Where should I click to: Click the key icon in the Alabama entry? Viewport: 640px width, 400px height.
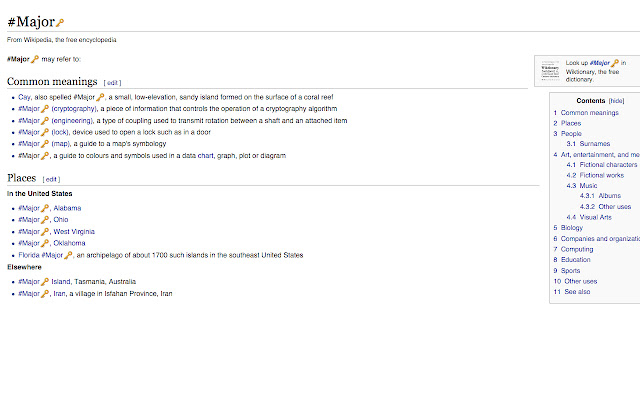(x=45, y=208)
